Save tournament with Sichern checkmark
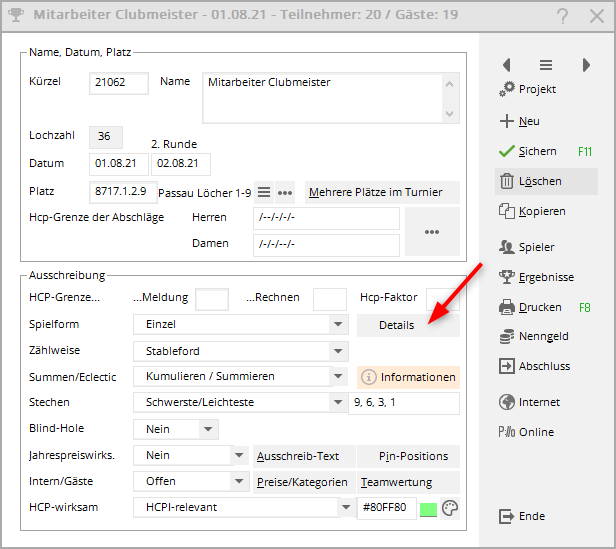This screenshot has width=616, height=549. 506,151
